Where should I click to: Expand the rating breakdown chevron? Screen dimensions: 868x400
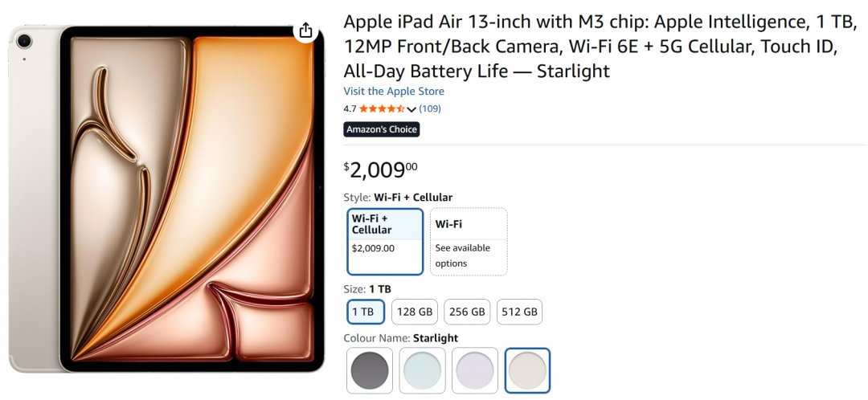(x=411, y=109)
